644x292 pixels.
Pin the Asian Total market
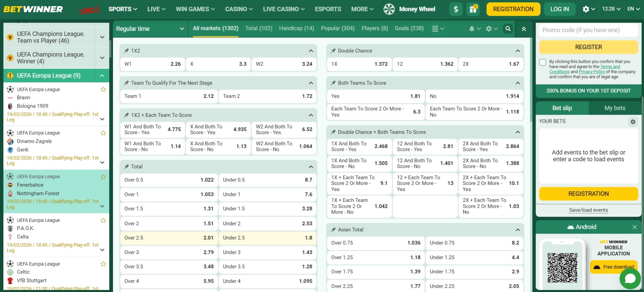pyautogui.click(x=333, y=230)
